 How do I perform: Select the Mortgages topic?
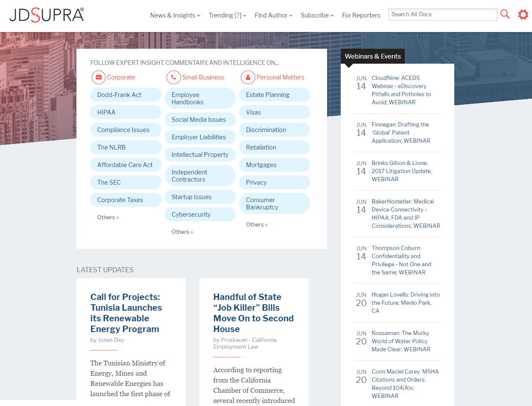[x=275, y=165]
